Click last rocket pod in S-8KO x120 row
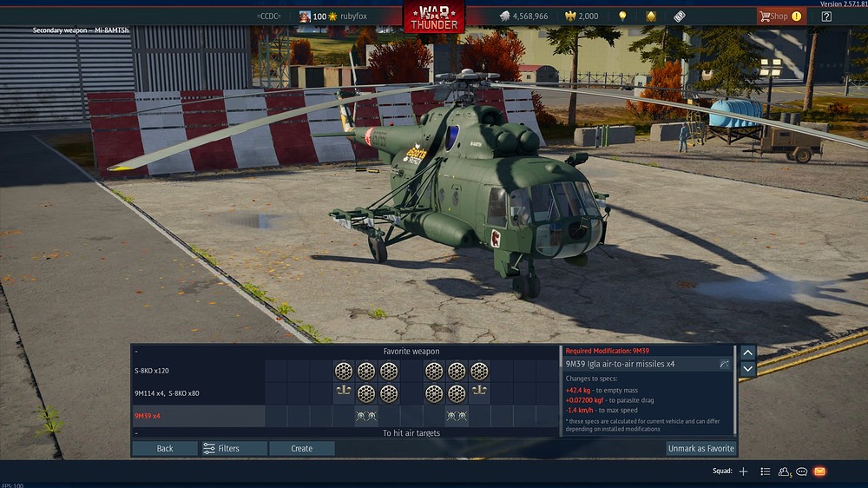 479,371
